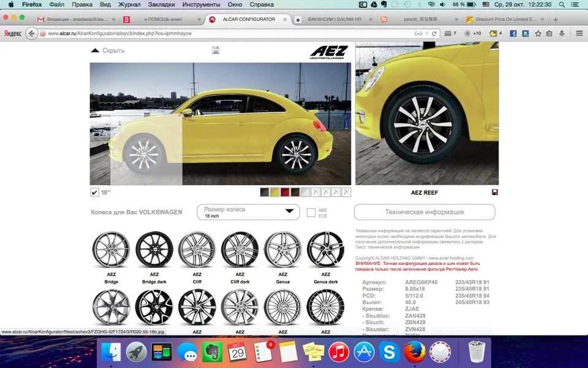The height and width of the screenshot is (368, 588).
Task: Switch to the Discount Price On Limited tab
Action: [505, 19]
